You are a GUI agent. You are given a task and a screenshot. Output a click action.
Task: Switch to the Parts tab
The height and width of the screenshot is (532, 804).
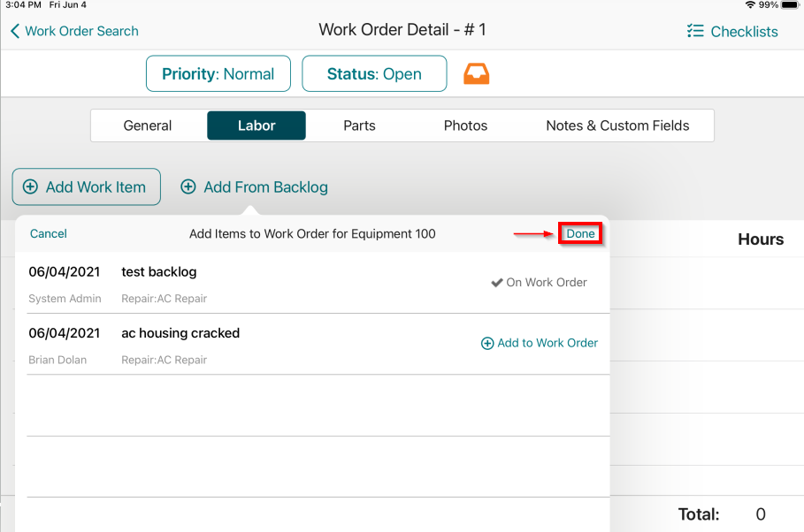pyautogui.click(x=359, y=125)
